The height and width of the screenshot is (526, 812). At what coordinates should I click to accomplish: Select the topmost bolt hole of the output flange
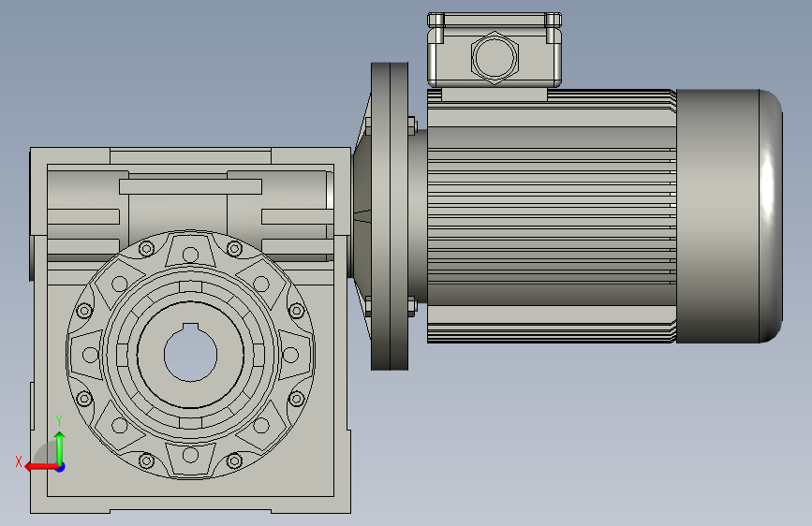[190, 255]
